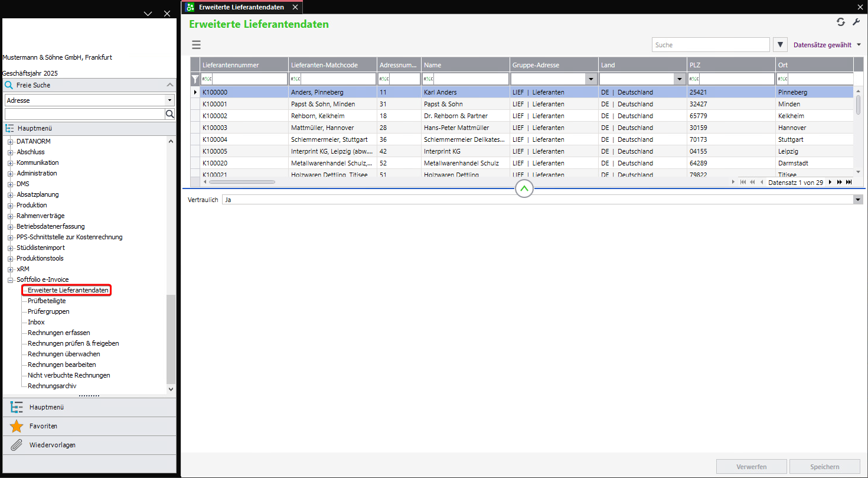868x478 pixels.
Task: Click into the Suche input field
Action: point(710,45)
